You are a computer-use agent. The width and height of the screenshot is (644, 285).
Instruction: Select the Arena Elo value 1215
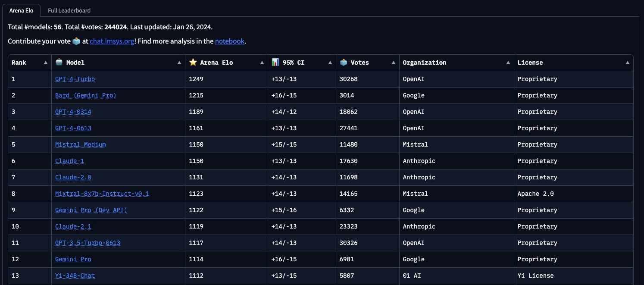tap(196, 95)
